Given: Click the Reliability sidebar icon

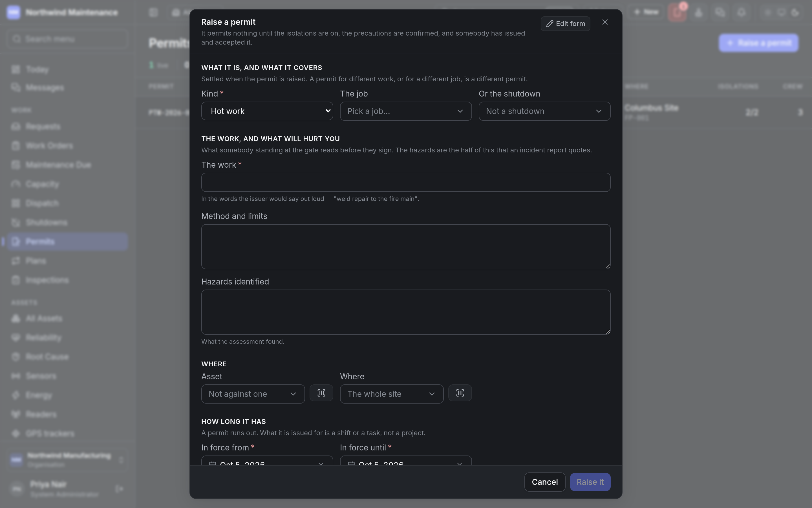Looking at the screenshot, I should tap(16, 337).
